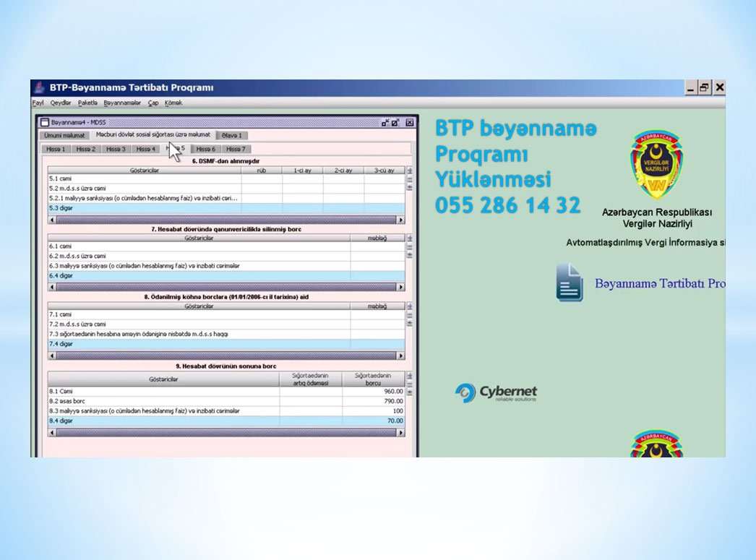This screenshot has width=756, height=560.
Task: Select row 6.3 maliyyə sanksiyası
Action: click(x=226, y=265)
